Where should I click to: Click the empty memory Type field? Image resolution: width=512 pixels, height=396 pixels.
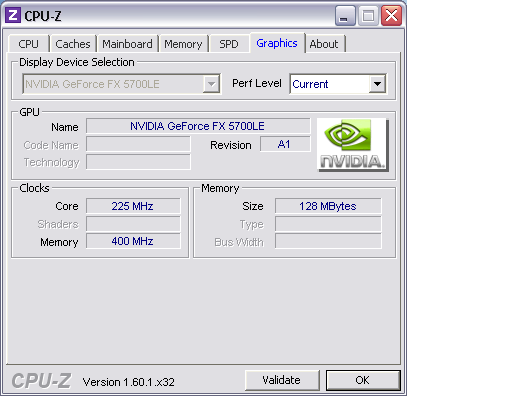click(x=328, y=224)
